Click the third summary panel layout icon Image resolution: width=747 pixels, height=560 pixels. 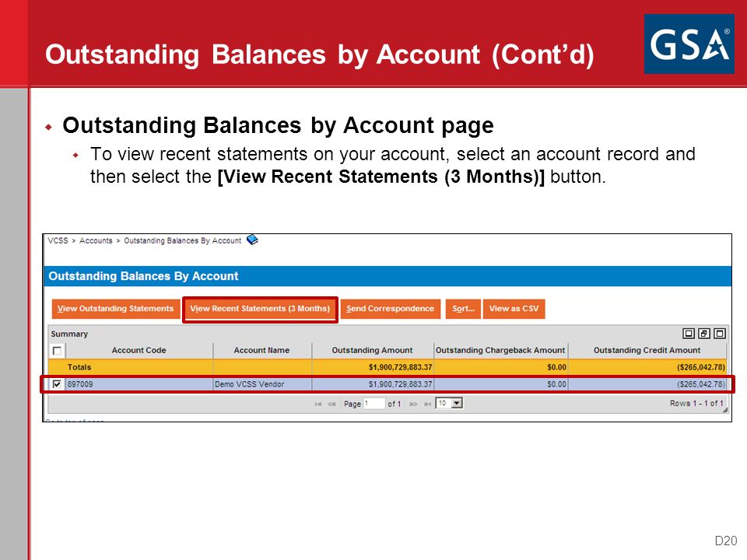coord(719,334)
